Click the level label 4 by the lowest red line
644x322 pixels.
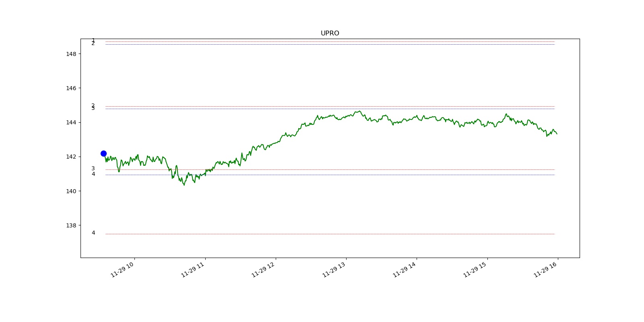(93, 233)
